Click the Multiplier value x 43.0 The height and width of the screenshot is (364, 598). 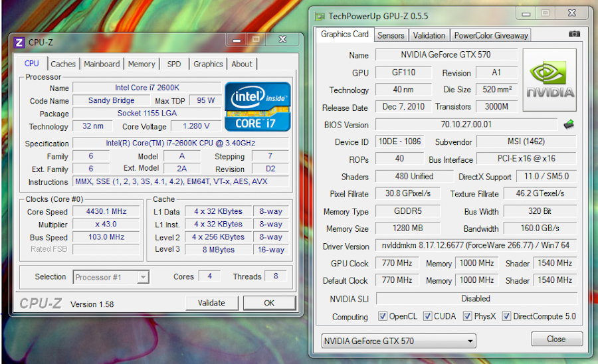(x=106, y=224)
